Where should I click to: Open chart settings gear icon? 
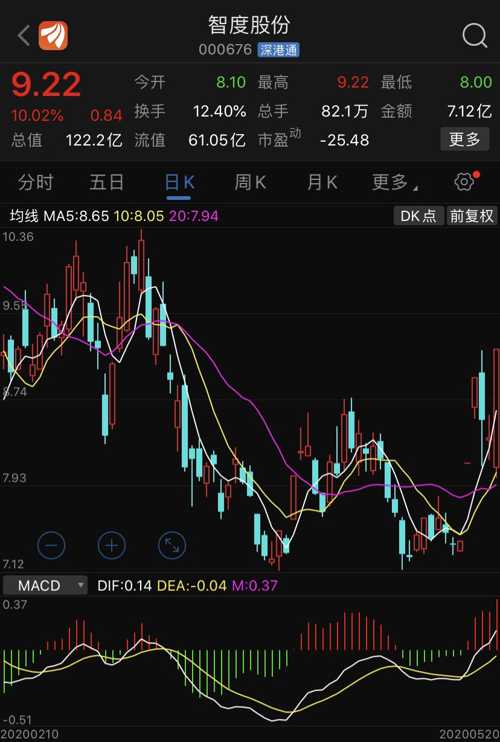click(464, 182)
